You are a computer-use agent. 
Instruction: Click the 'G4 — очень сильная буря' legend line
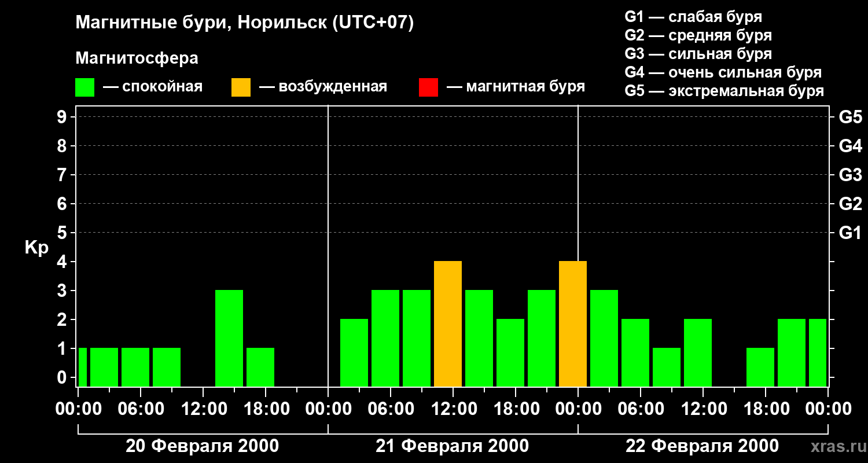(x=723, y=72)
